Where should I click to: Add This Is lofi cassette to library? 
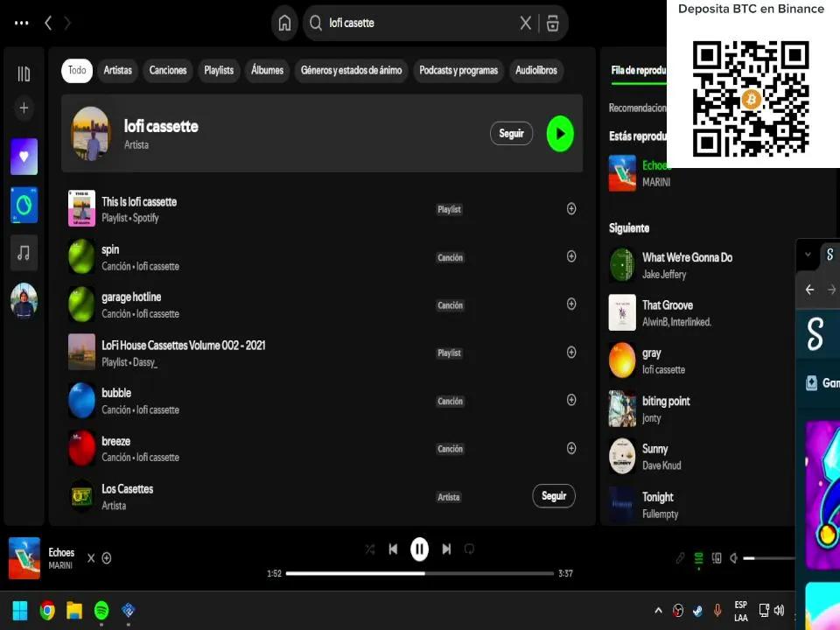pyautogui.click(x=571, y=209)
